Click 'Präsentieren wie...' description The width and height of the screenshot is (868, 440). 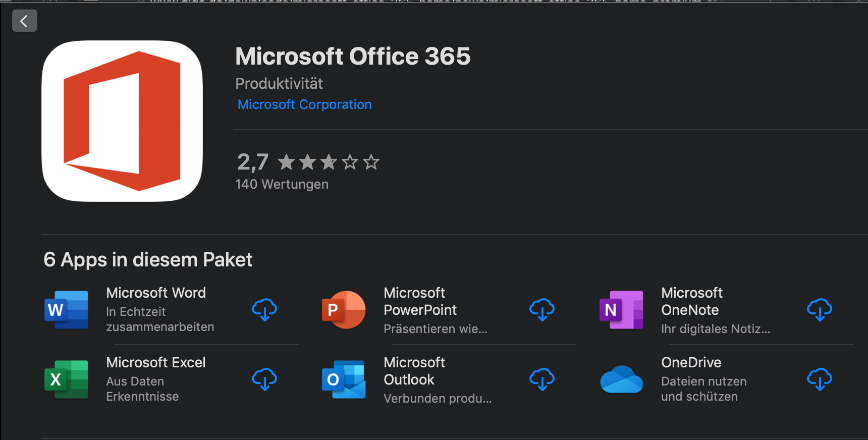point(436,329)
